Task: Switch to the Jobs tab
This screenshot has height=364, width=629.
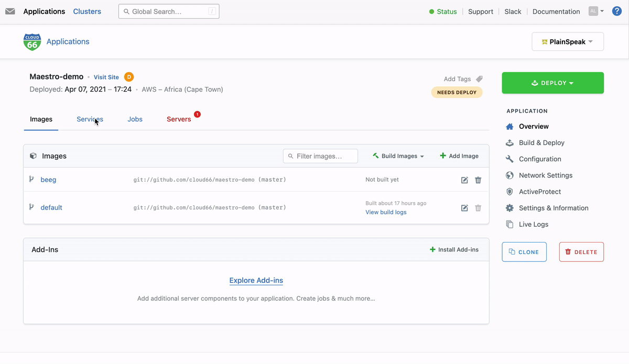Action: coord(135,119)
